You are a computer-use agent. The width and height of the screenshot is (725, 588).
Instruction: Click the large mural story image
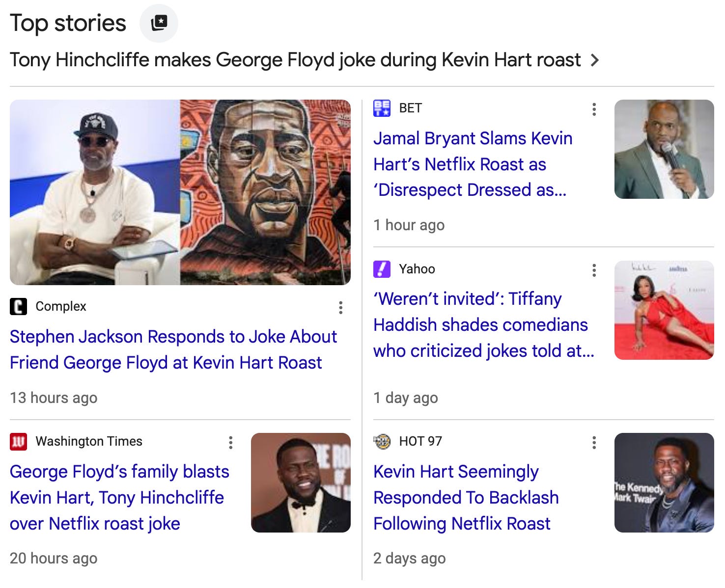coord(180,192)
